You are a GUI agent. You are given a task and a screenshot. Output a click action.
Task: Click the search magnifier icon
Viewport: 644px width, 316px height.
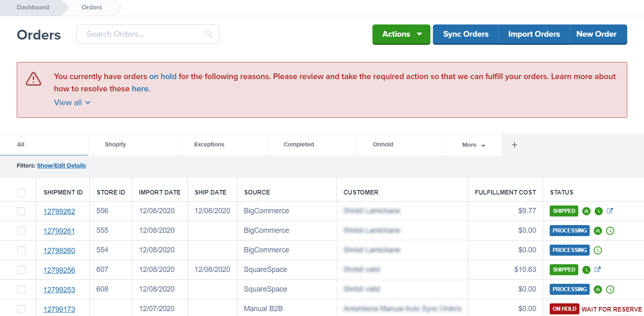point(209,34)
